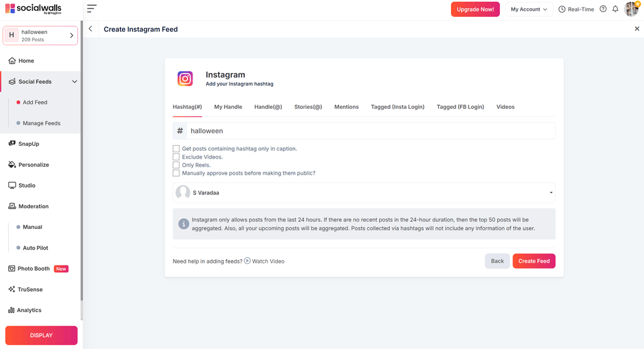Image resolution: width=644 pixels, height=349 pixels.
Task: Tick the Only Reels checkbox
Action: pos(176,165)
